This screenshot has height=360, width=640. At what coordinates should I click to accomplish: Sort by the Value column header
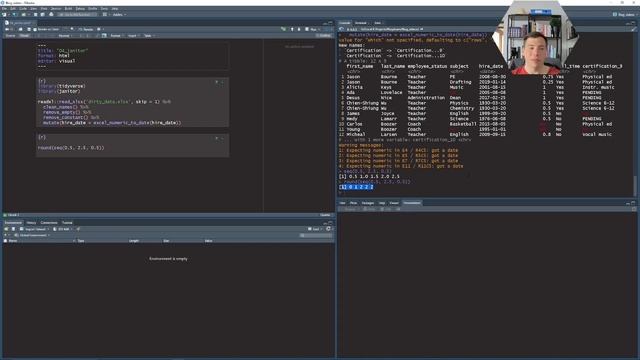tap(208, 241)
